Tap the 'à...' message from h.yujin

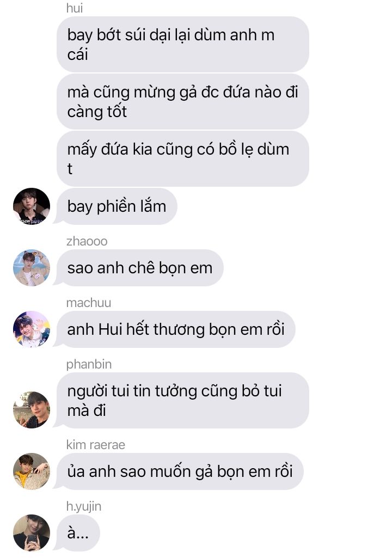[x=78, y=533]
